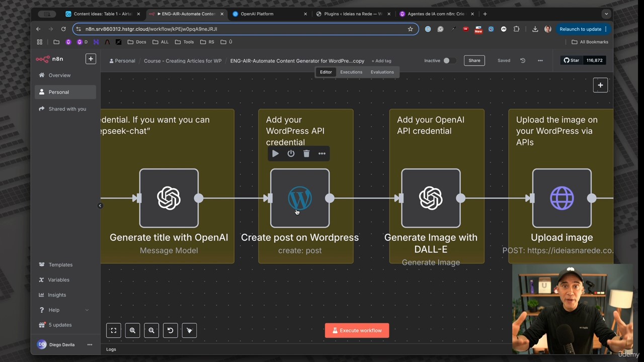Click the 116,872 star count

click(x=594, y=60)
